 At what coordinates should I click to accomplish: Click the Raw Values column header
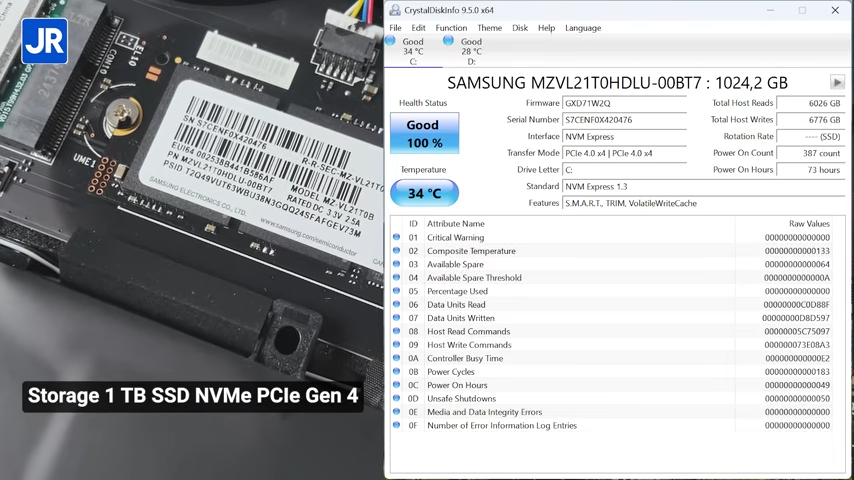tap(809, 223)
